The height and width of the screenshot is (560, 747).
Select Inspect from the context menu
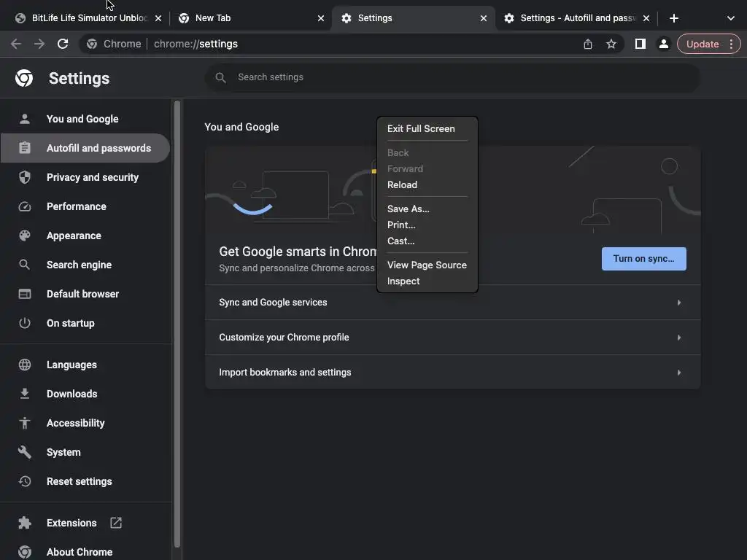click(x=403, y=281)
